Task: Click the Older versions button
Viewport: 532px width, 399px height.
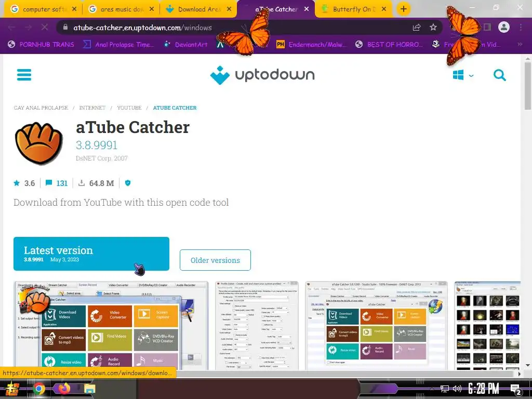Action: pos(215,260)
